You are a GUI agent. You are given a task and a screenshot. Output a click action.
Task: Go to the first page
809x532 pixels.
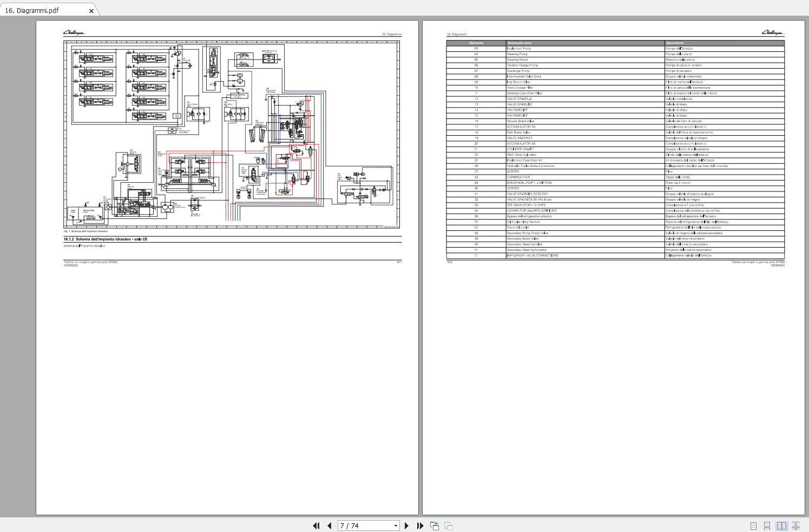[x=316, y=526]
